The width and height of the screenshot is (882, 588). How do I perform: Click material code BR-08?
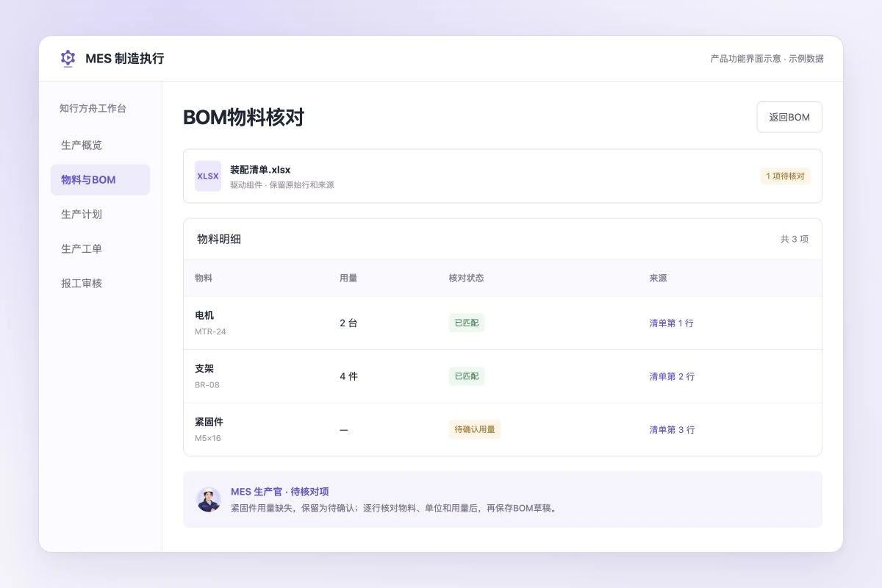point(207,384)
